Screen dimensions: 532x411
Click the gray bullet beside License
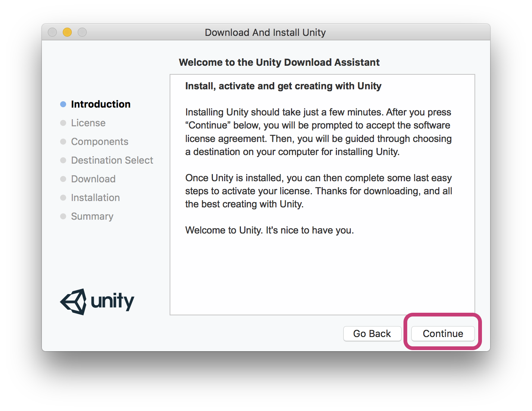click(63, 123)
